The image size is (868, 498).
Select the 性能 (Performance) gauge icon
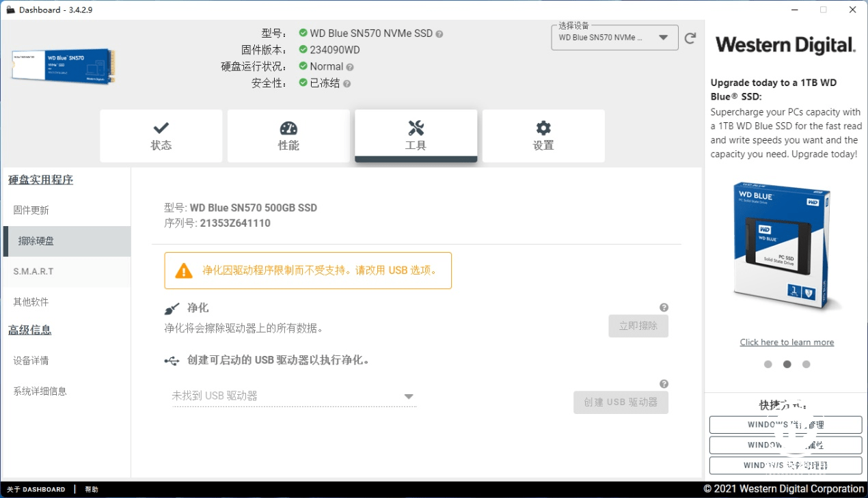click(288, 127)
